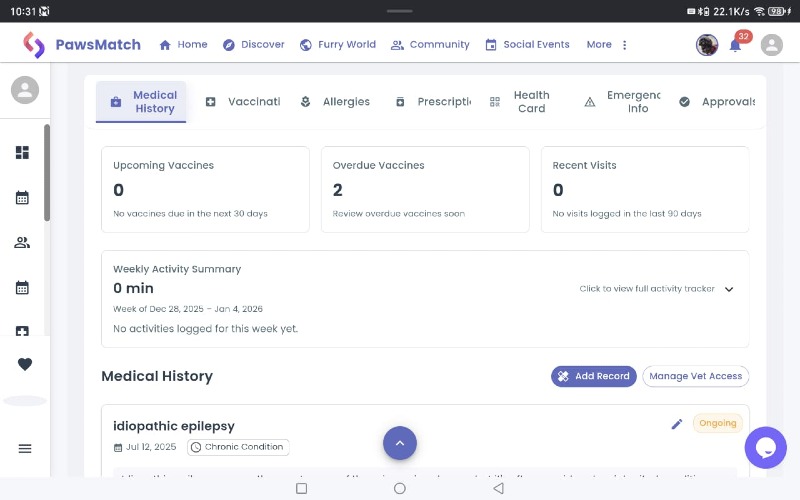
Task: Open the sidebar hamburger menu icon
Action: 25,448
